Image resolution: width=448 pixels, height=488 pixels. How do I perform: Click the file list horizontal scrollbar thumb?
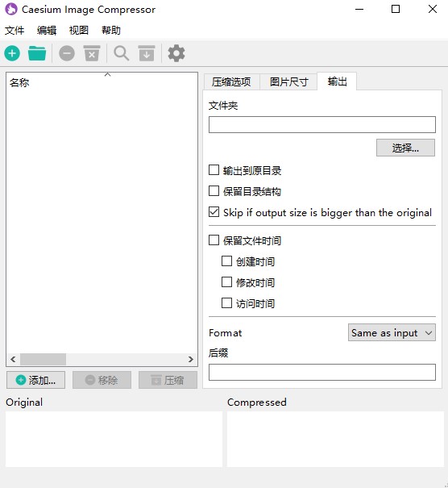click(x=43, y=360)
